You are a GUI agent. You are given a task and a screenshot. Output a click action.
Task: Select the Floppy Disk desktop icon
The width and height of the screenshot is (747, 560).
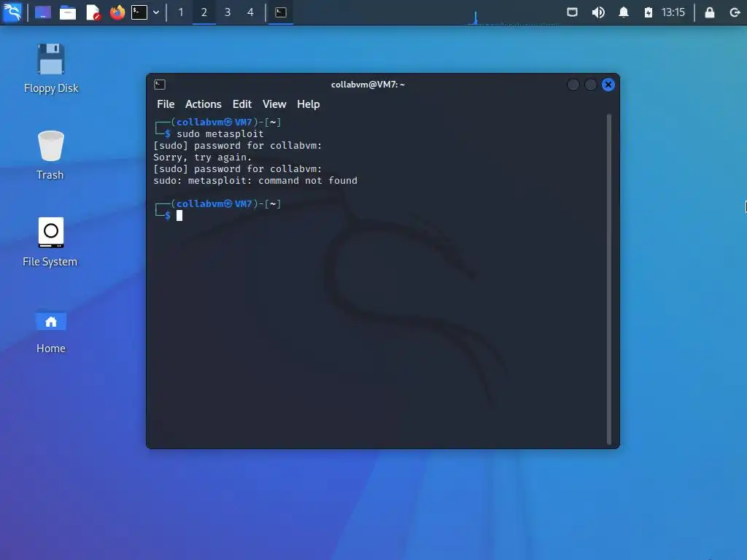(x=51, y=69)
